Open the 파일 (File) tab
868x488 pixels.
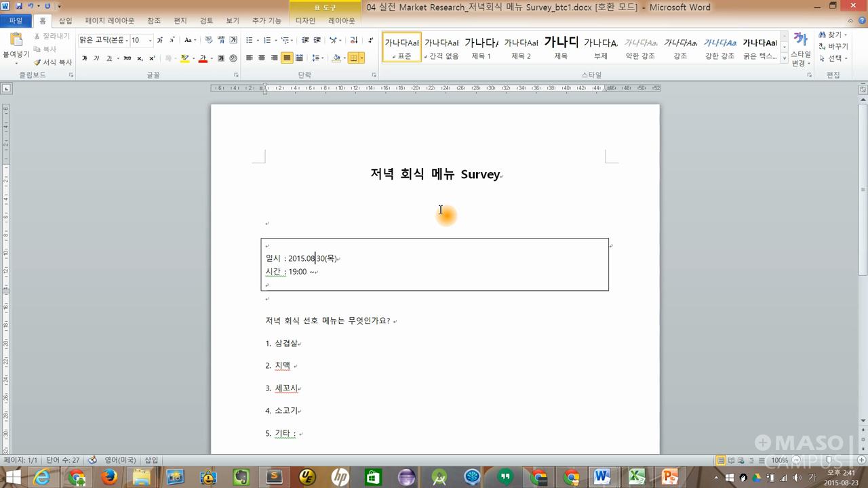pos(16,21)
